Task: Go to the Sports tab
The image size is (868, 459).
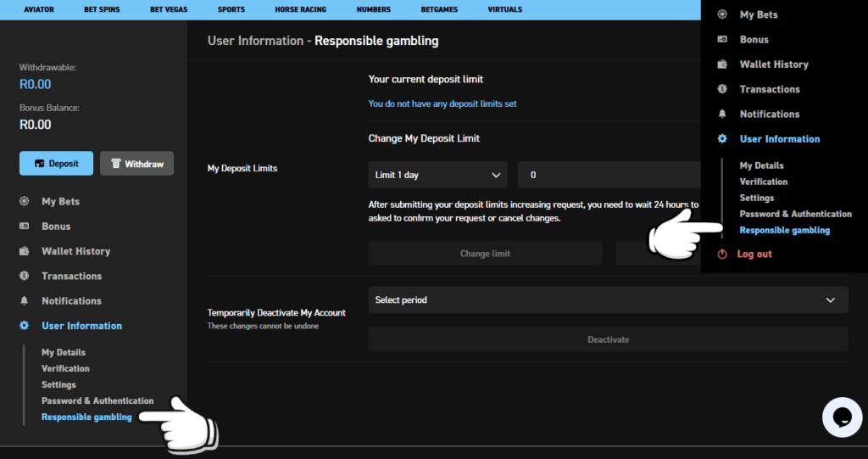Action: coord(231,9)
